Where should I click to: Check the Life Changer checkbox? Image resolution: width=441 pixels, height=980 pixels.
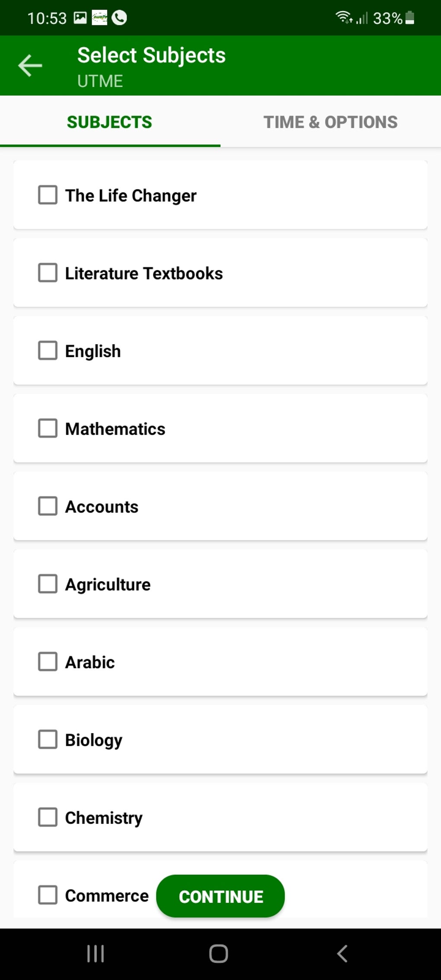(48, 195)
